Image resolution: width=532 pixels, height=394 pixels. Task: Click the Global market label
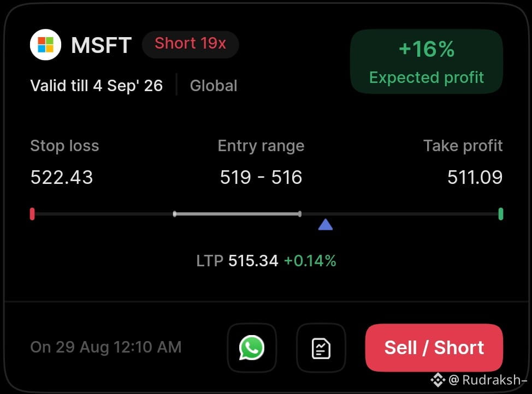(x=214, y=86)
